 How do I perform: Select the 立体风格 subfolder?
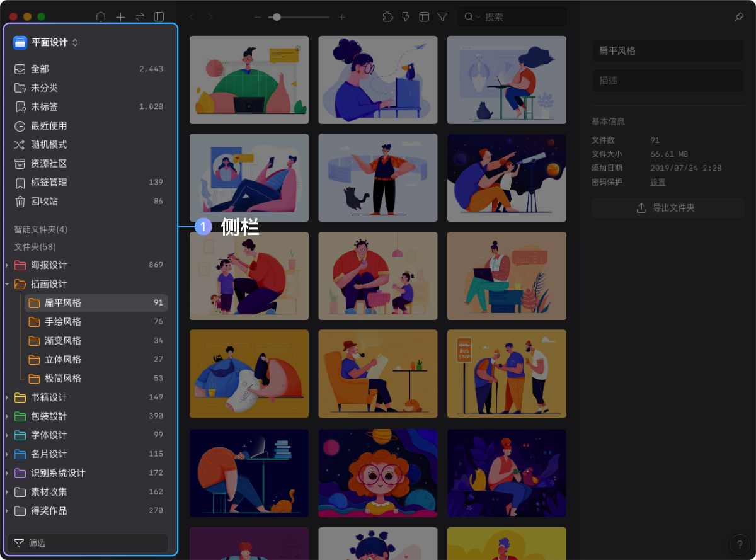(x=96, y=360)
